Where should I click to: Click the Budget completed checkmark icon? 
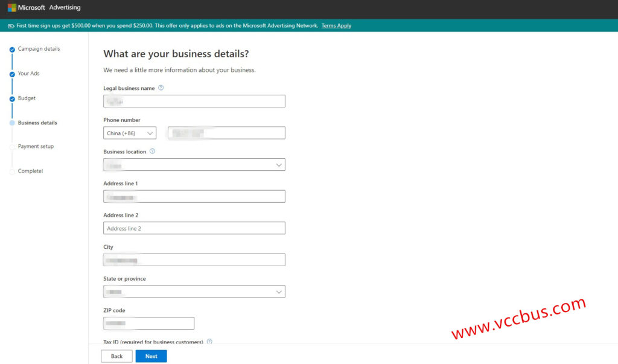(x=12, y=98)
